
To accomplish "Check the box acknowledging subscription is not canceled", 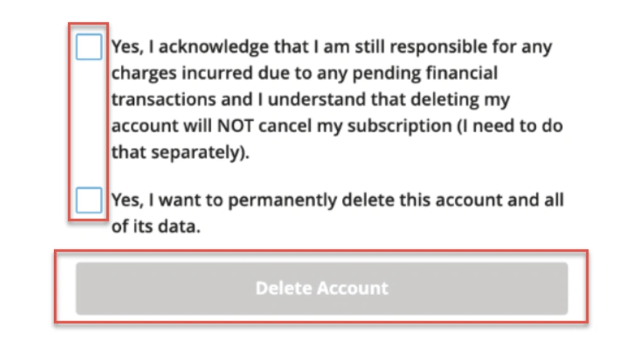I will tap(88, 47).
